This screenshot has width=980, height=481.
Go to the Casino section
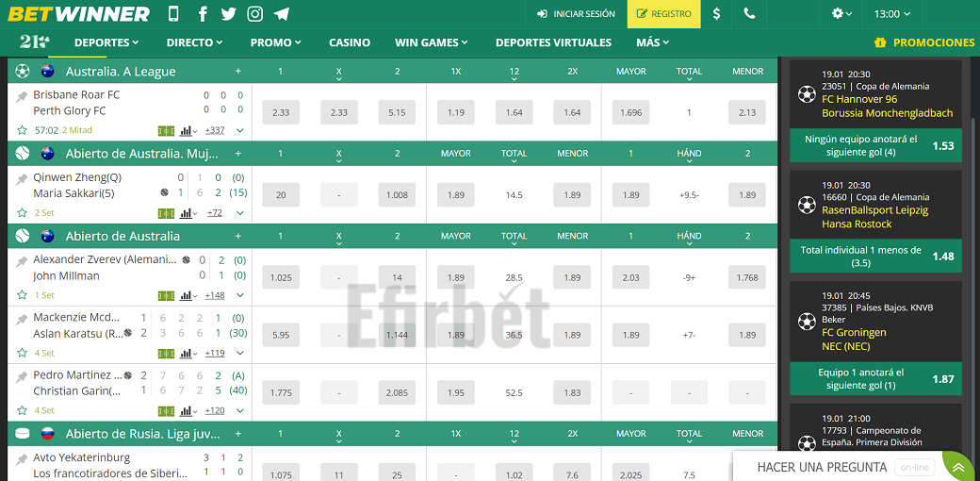pos(350,42)
